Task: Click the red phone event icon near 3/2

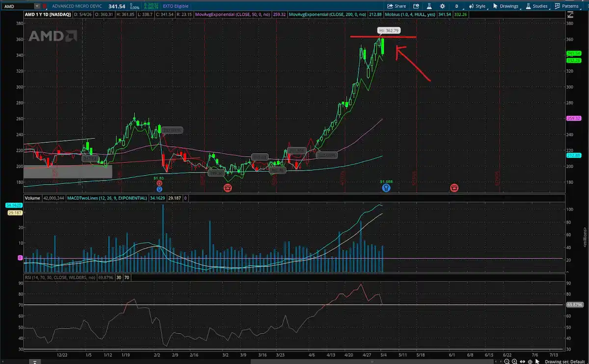Action: click(228, 188)
